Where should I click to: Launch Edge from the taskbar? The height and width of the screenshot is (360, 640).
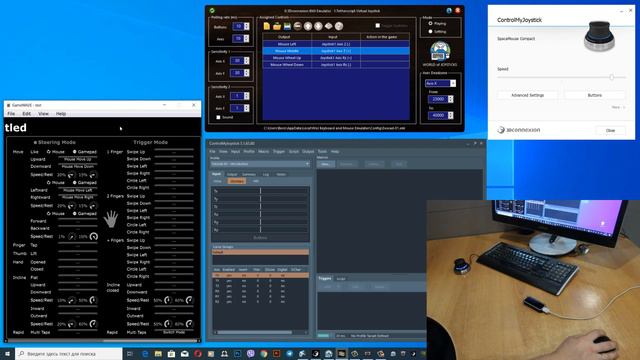point(145,353)
